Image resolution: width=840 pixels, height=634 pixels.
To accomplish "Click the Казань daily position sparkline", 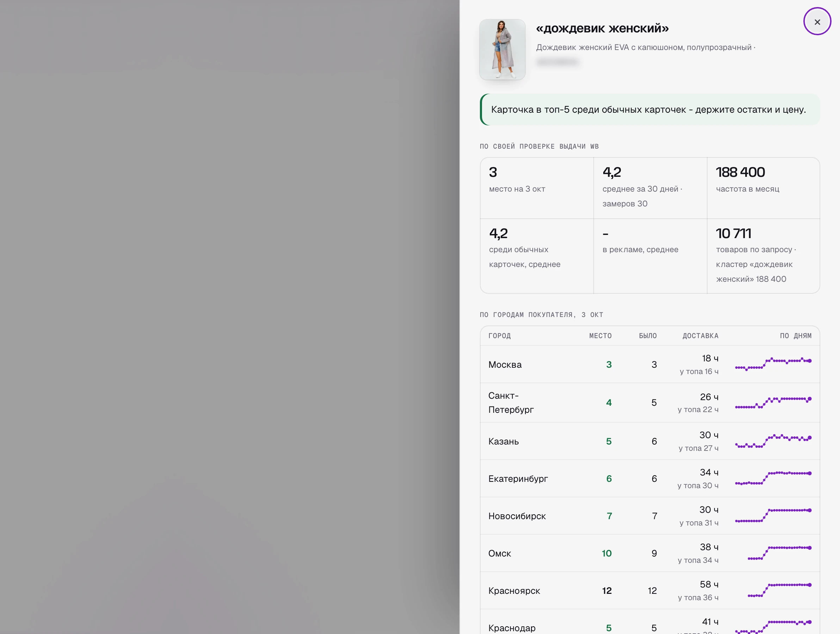I will pyautogui.click(x=773, y=441).
